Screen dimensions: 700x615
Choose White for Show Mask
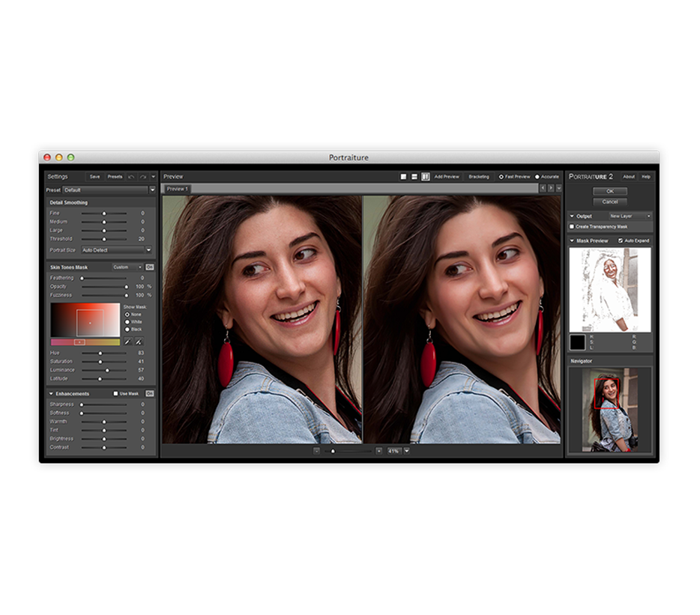127,321
